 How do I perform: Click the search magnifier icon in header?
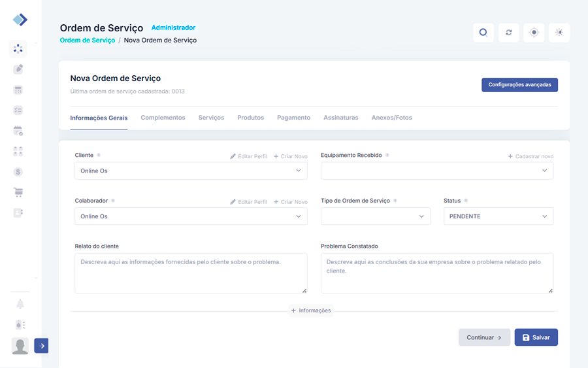coord(483,33)
